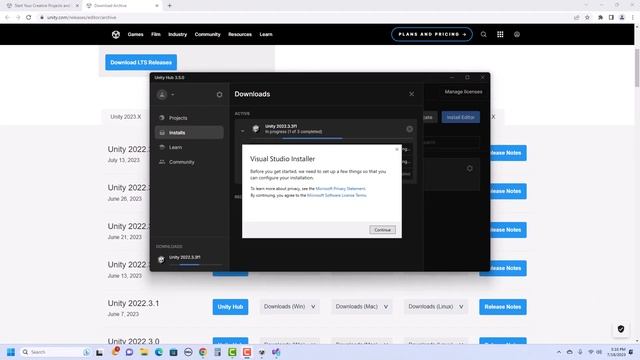The width and height of the screenshot is (640, 360).
Task: Click the active download progress bar
Action: (x=330, y=138)
